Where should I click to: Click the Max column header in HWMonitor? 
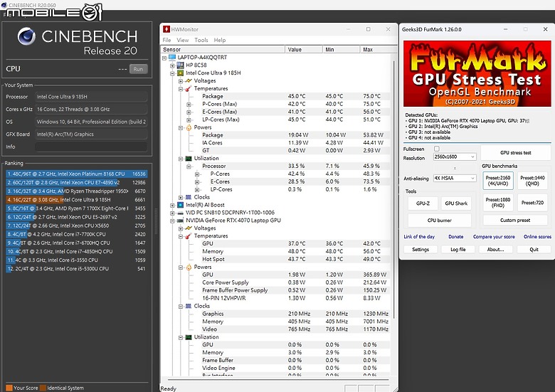tap(378, 50)
